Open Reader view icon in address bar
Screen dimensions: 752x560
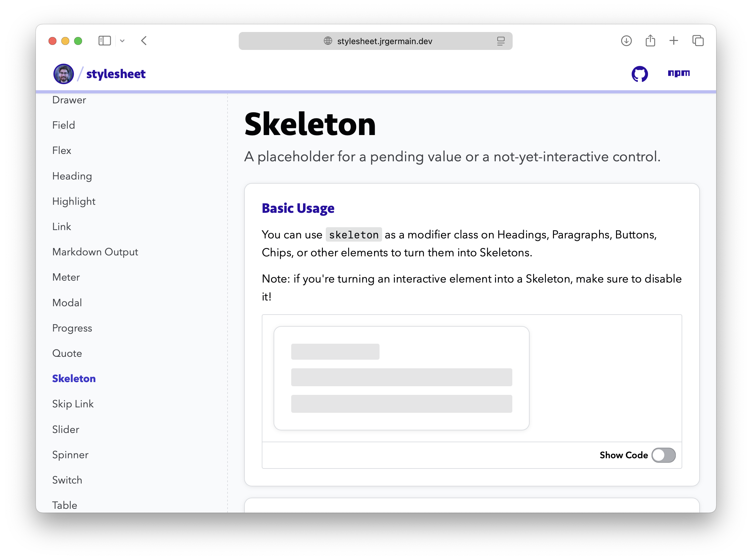point(500,41)
